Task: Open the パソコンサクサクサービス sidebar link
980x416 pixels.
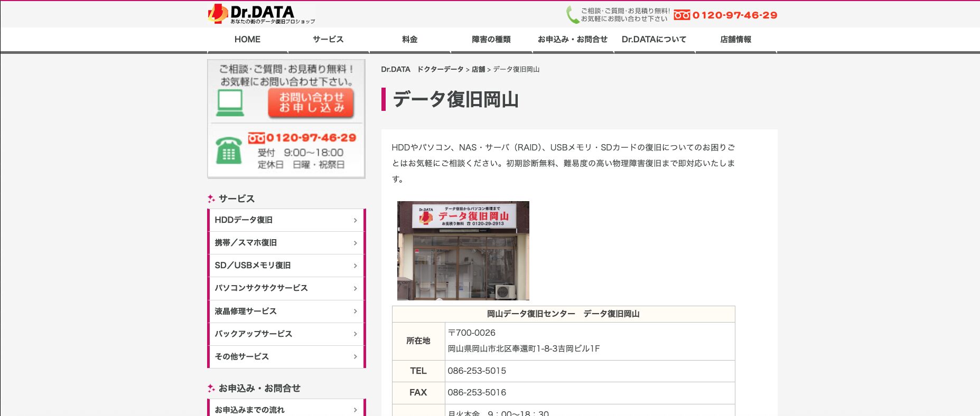Action: tap(286, 288)
